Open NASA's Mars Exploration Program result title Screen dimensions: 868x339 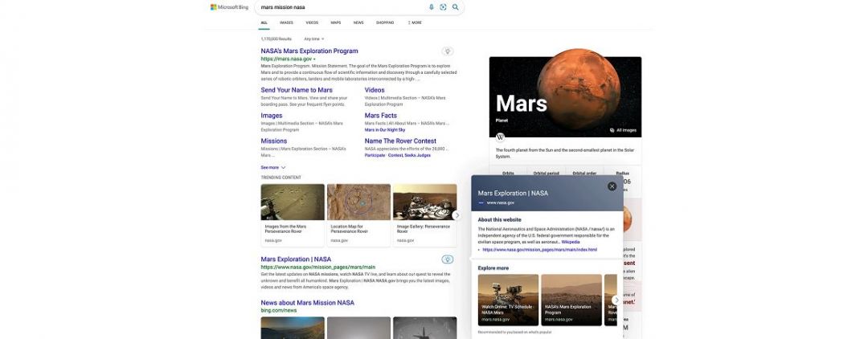(x=309, y=51)
